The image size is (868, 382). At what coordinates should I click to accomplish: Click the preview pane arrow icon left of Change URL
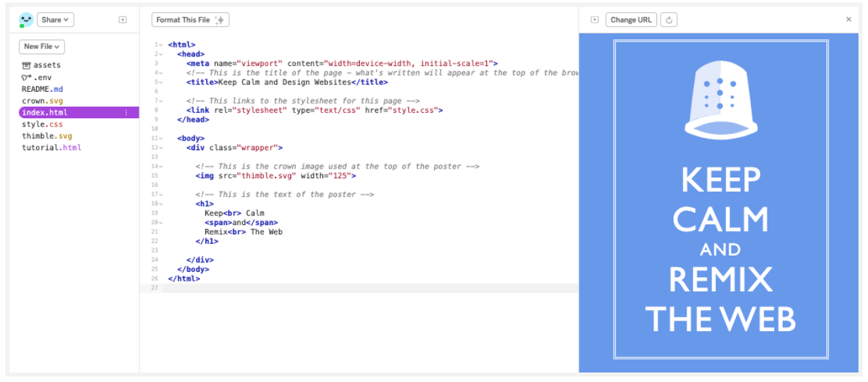pos(594,20)
